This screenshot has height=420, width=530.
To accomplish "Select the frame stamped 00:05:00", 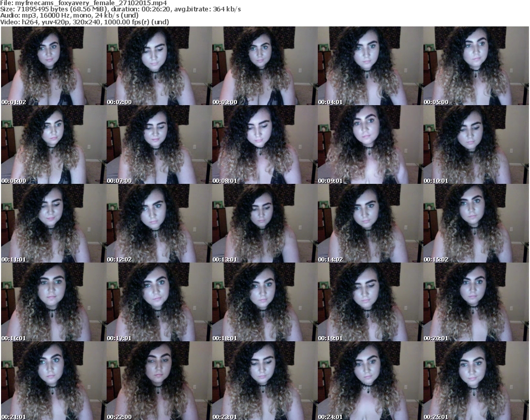I will [x=476, y=66].
